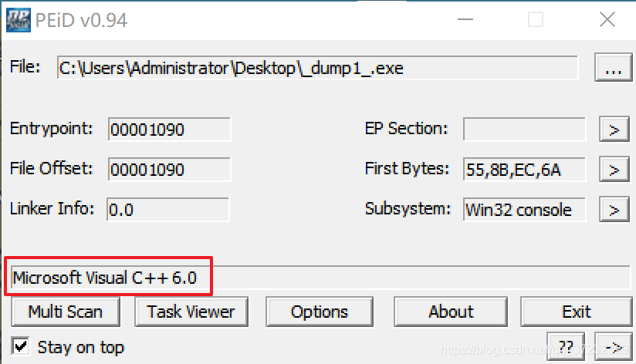Click the Microsoft Visual C++ 6.0 result field
The height and width of the screenshot is (364, 636).
(320, 278)
